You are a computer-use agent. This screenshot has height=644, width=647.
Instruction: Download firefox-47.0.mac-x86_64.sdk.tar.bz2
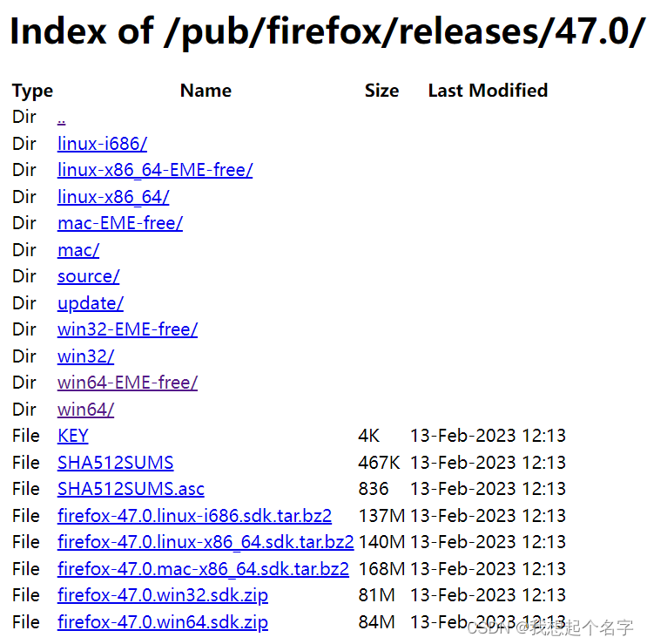click(x=203, y=570)
